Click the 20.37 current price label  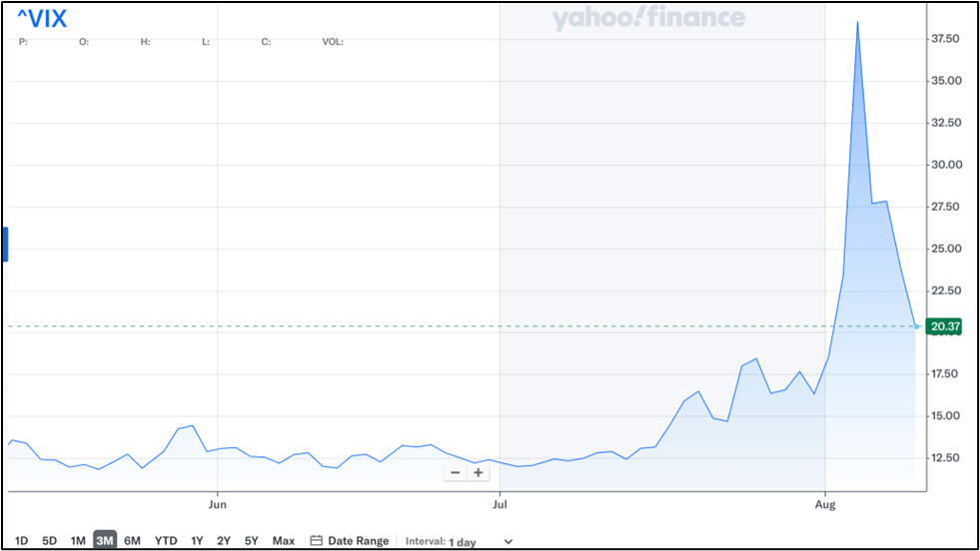[x=944, y=326]
